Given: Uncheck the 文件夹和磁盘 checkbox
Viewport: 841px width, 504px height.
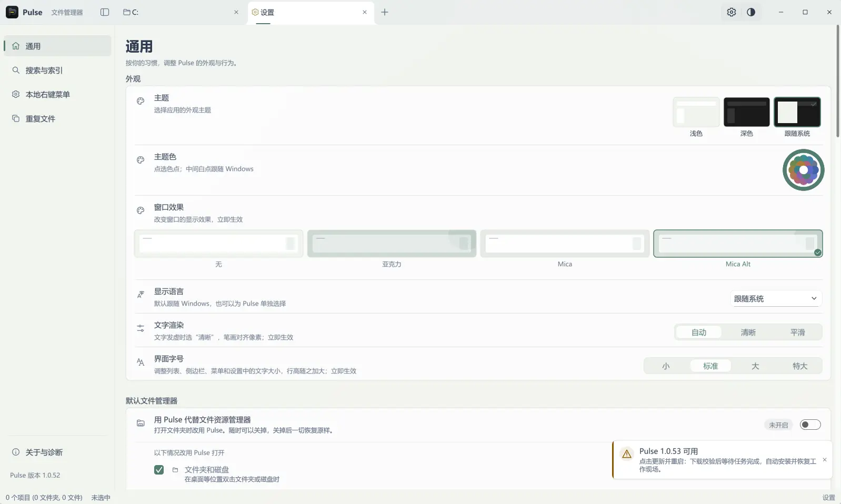Looking at the screenshot, I should coord(159,470).
